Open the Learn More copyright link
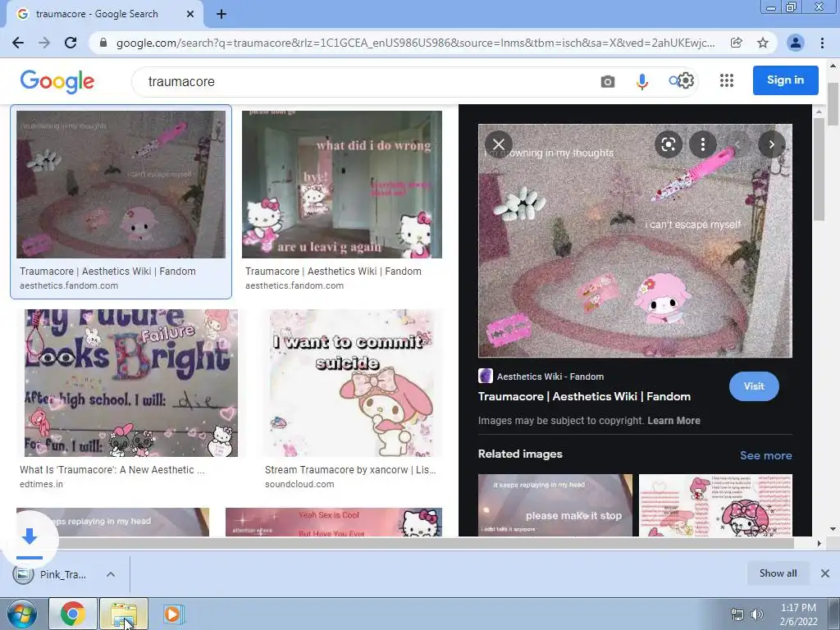 click(673, 421)
